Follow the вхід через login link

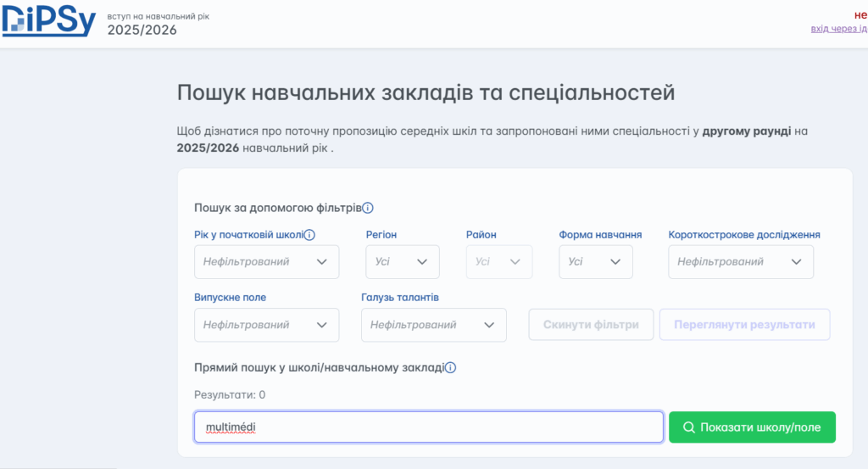(839, 29)
